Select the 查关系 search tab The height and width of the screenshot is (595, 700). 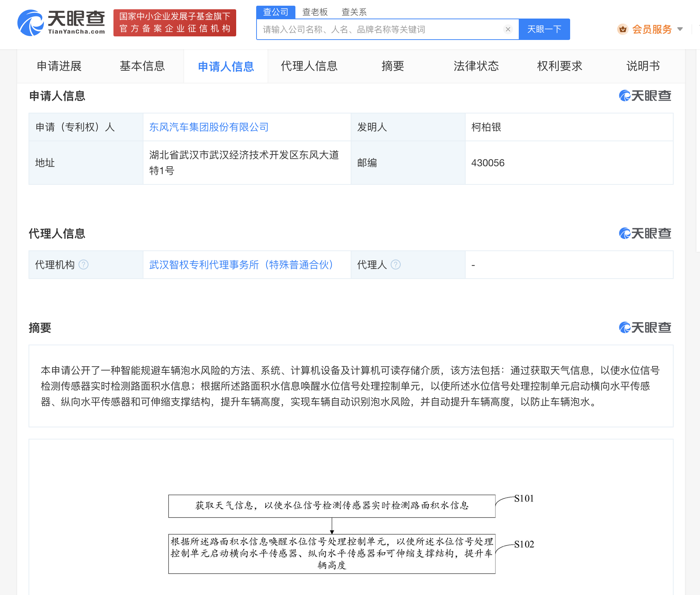354,12
